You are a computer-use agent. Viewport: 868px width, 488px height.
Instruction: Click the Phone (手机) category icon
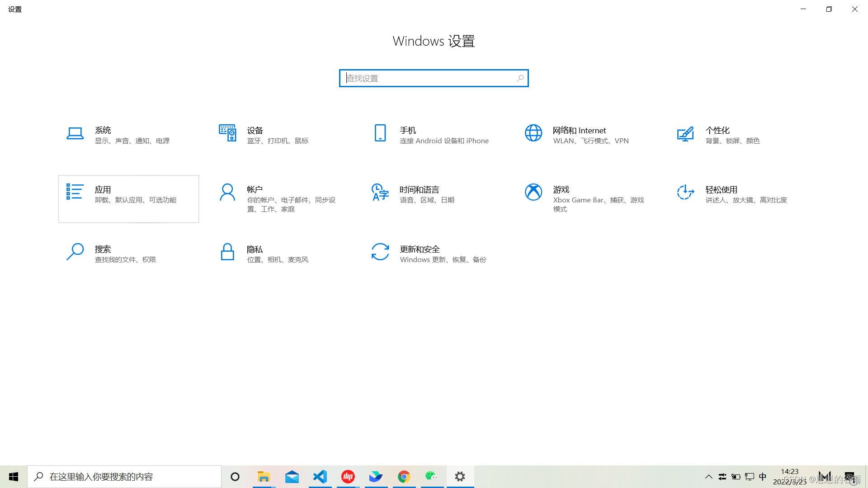pos(380,133)
